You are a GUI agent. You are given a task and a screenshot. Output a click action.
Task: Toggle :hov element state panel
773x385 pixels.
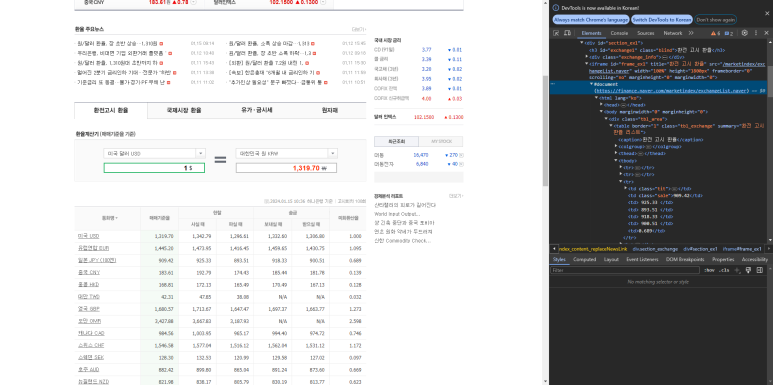(x=709, y=270)
